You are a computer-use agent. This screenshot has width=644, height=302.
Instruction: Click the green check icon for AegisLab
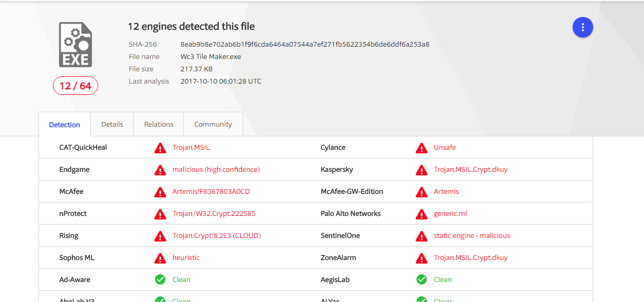[422, 279]
